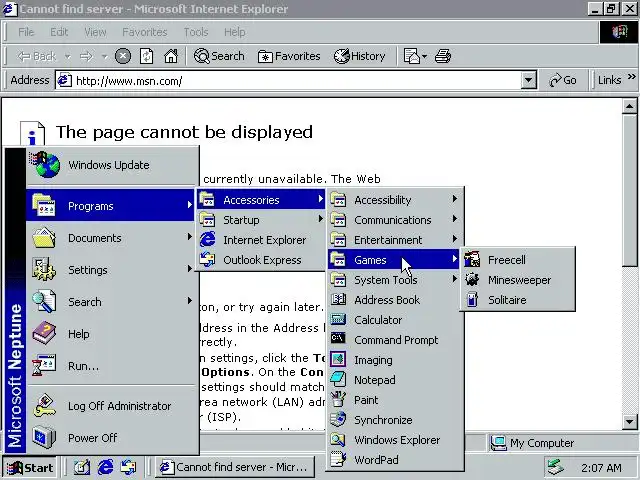Click the Show Desktop quick launch icon

(82, 467)
